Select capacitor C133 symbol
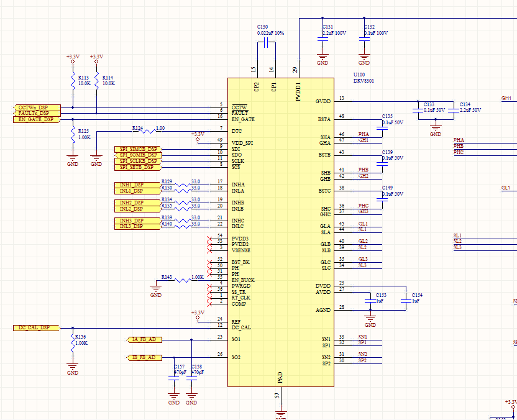 tap(418, 111)
